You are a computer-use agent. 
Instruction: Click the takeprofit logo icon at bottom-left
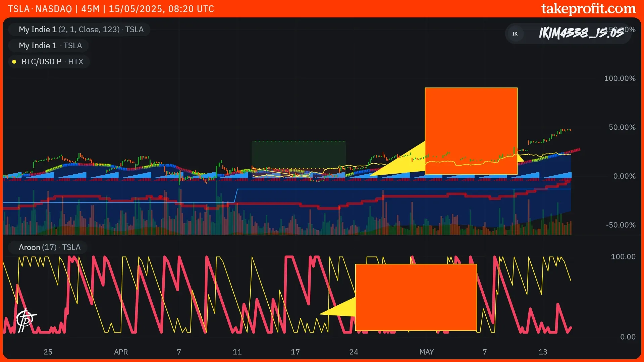click(25, 319)
